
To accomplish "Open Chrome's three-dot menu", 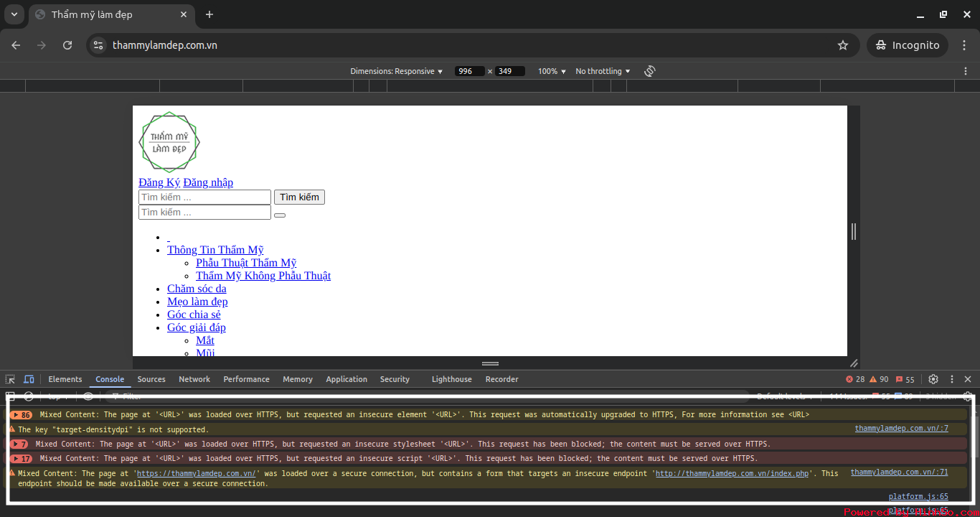I will click(964, 45).
